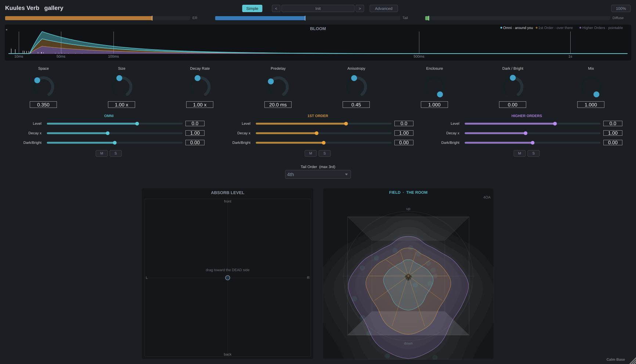Solo the 1st Order band
The height and width of the screenshot is (364, 636).
(325, 153)
